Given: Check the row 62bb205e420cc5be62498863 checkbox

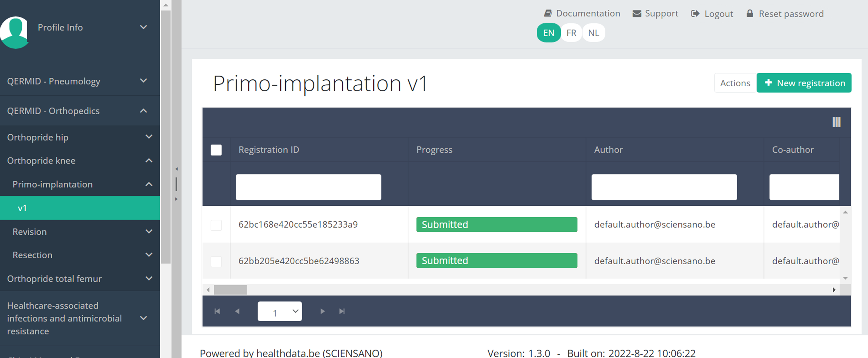Looking at the screenshot, I should (x=216, y=261).
